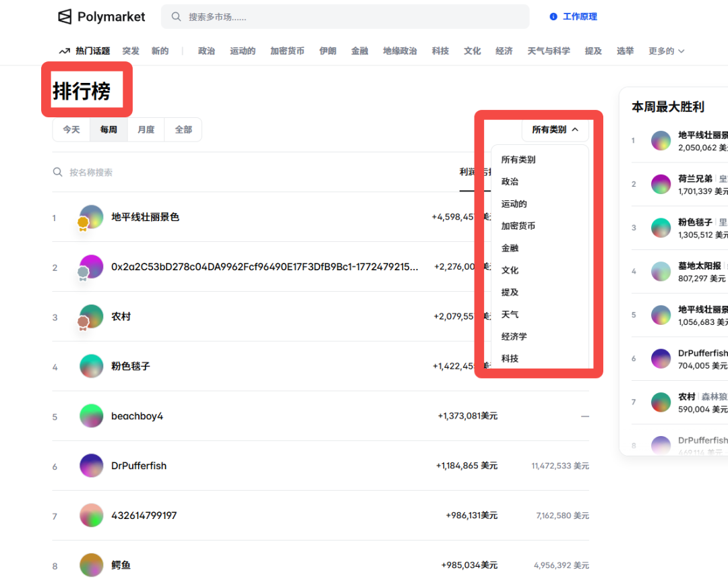This screenshot has width=728, height=581.
Task: Click avatar of 鳄鱼 in rank 8
Action: tap(92, 565)
